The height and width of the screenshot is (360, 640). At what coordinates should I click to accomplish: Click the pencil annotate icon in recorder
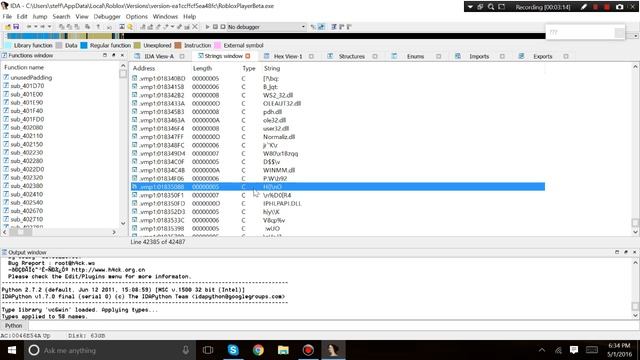584,7
